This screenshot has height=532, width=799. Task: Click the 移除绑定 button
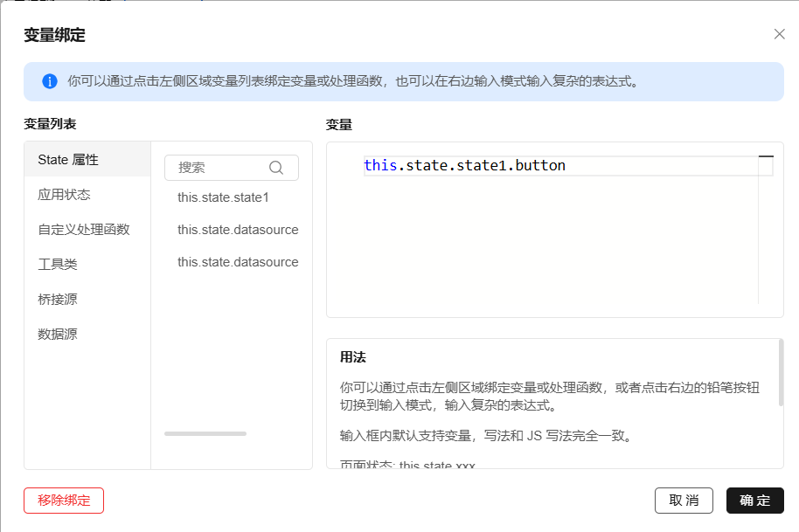tap(64, 501)
